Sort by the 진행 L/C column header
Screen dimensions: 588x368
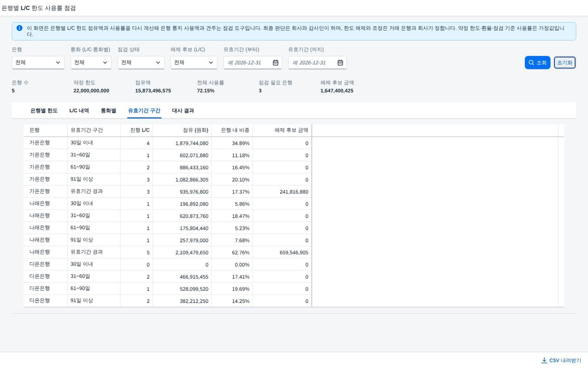[x=136, y=130]
